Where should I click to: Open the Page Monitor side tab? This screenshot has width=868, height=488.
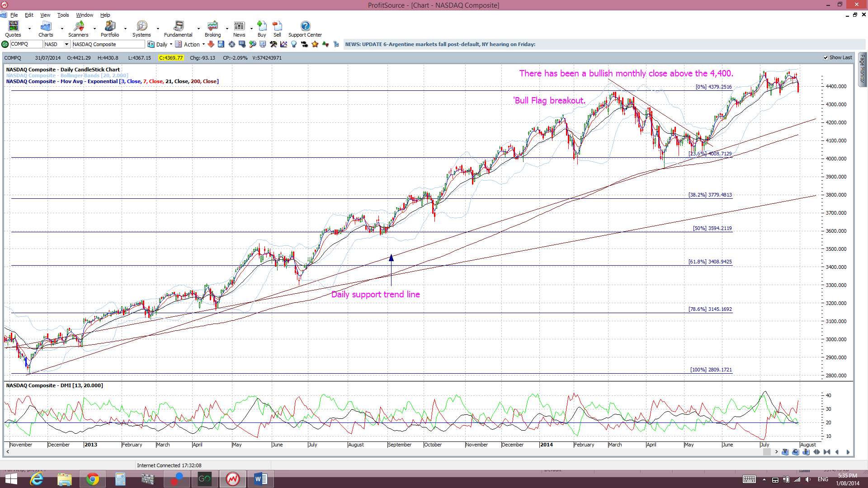click(863, 70)
